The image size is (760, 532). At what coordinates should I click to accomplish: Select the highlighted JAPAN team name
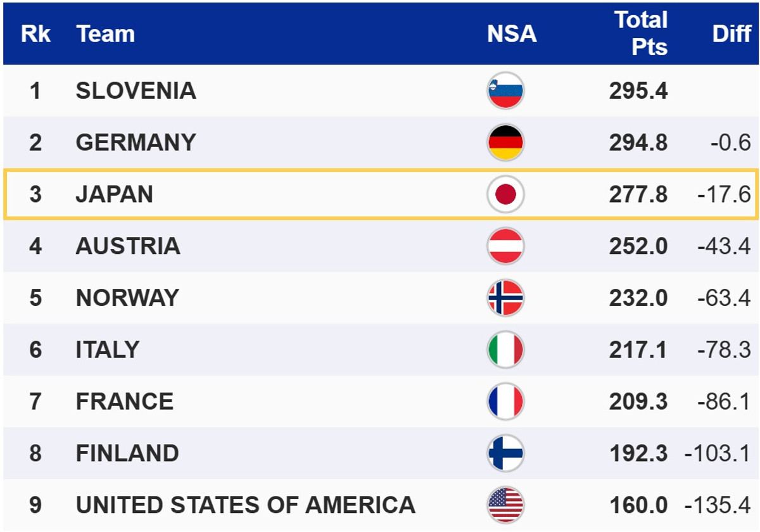coord(115,194)
